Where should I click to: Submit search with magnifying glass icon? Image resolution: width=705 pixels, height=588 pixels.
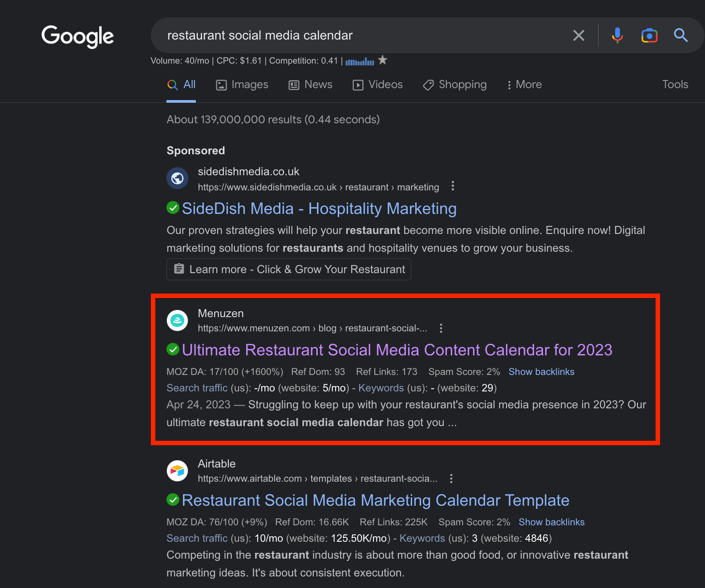point(681,35)
